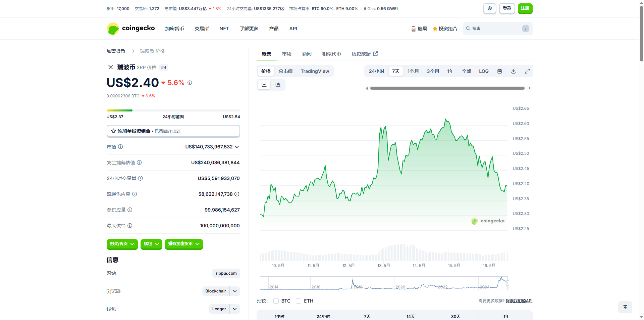
Task: Switch to the Markets (市场) tab
Action: coord(286,54)
